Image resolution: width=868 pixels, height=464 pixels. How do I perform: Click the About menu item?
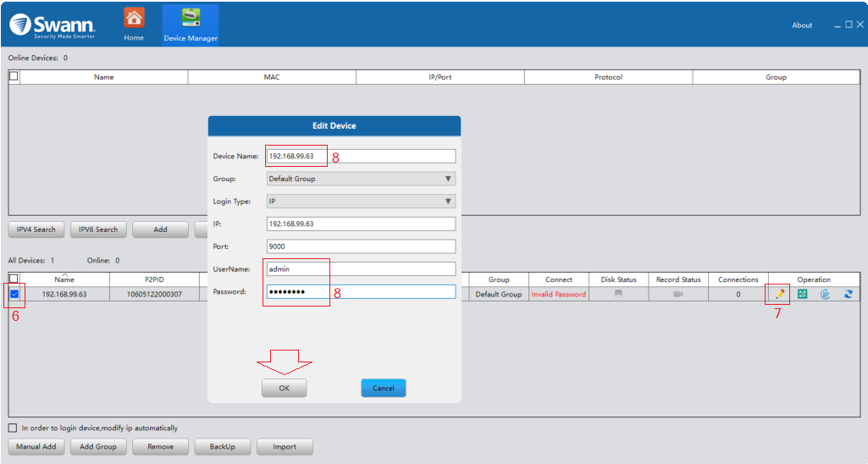[802, 25]
